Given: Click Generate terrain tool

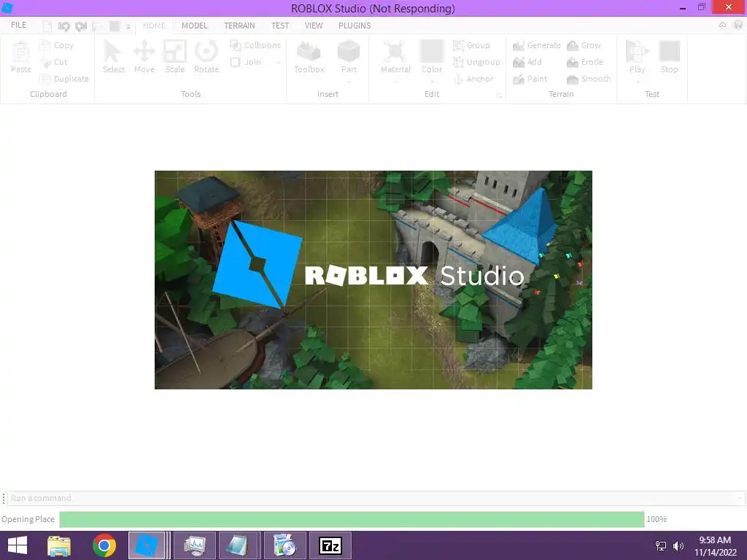Looking at the screenshot, I should coord(536,45).
